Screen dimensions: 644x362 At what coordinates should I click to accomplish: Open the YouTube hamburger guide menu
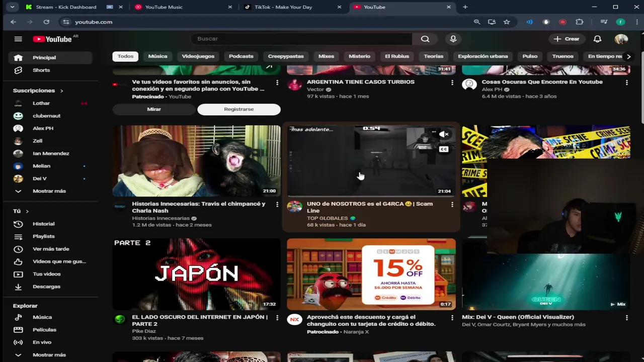coord(18,39)
